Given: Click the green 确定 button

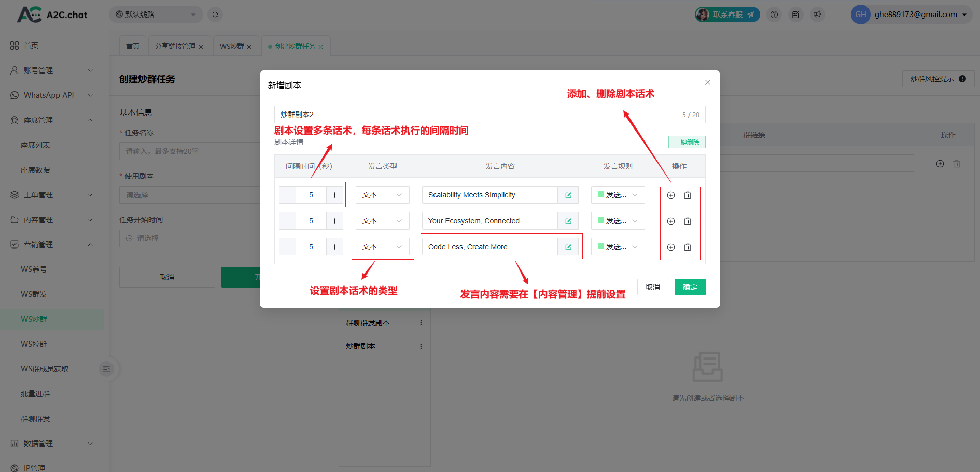Looking at the screenshot, I should pyautogui.click(x=690, y=287).
